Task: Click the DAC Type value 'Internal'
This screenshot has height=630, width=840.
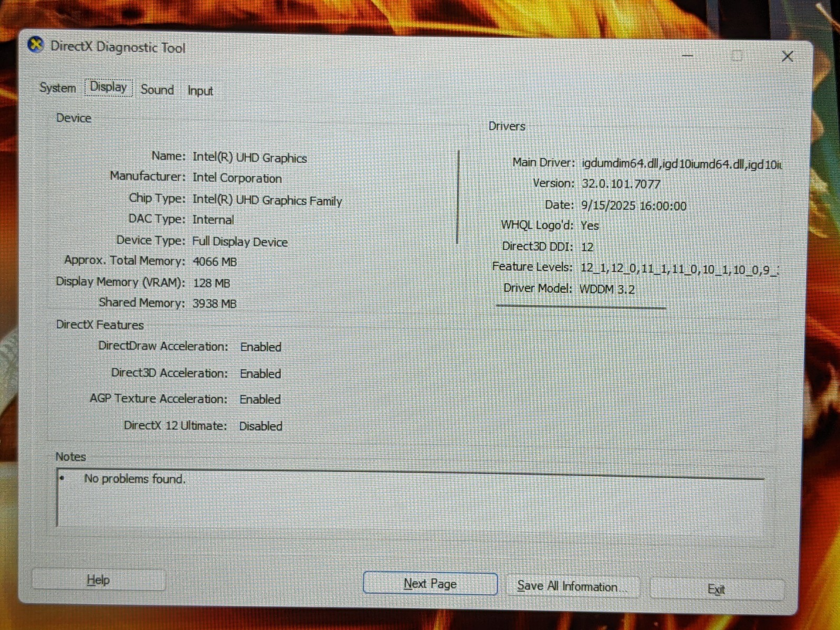Action: (213, 219)
